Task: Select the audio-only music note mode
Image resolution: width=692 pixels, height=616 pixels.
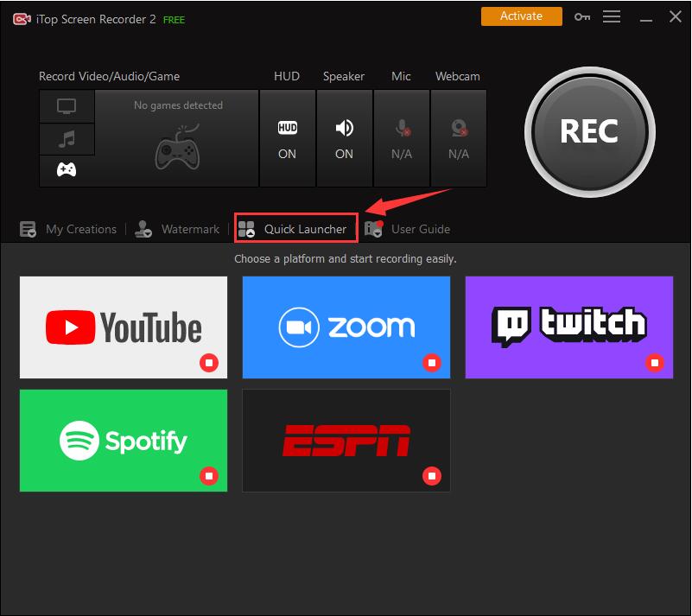Action: (x=67, y=138)
